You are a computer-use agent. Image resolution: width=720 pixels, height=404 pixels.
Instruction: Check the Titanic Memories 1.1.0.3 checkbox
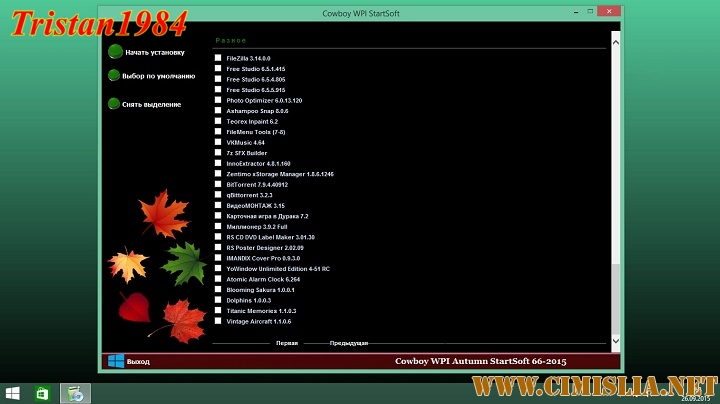click(x=218, y=310)
